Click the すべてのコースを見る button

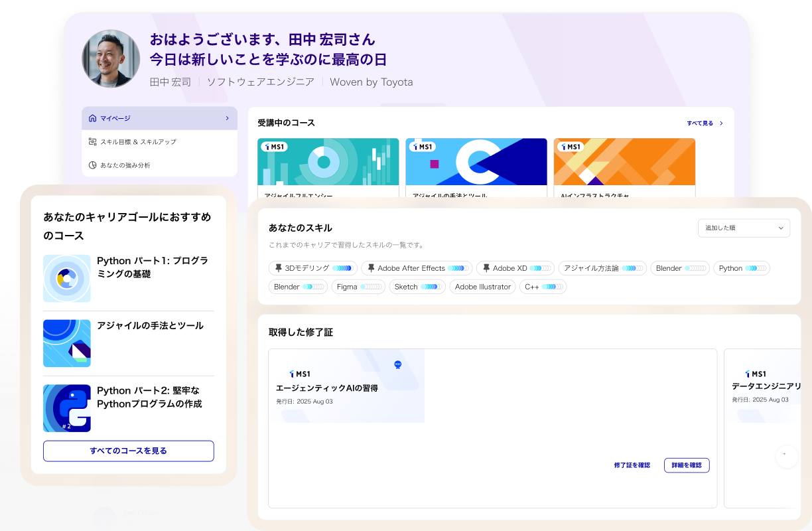(129, 451)
